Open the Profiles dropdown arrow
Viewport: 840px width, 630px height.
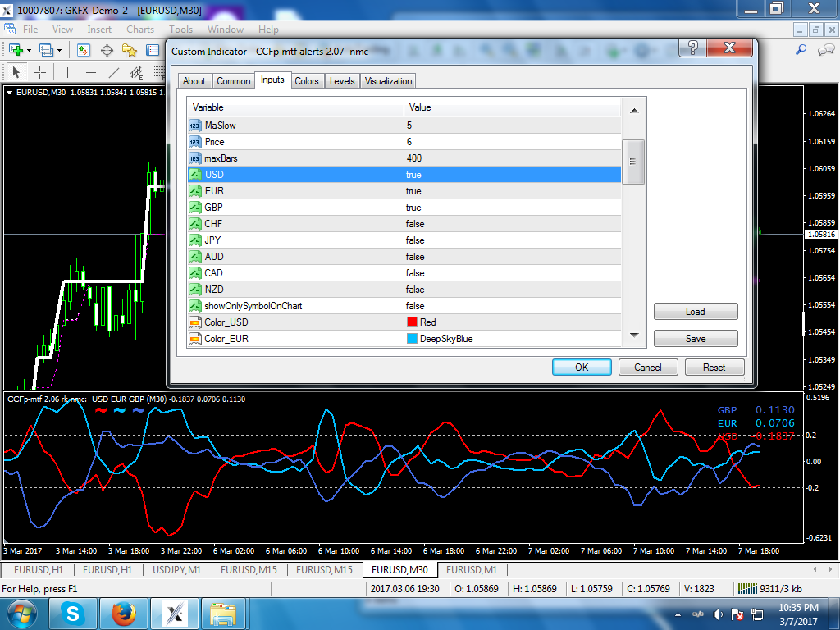pyautogui.click(x=59, y=50)
